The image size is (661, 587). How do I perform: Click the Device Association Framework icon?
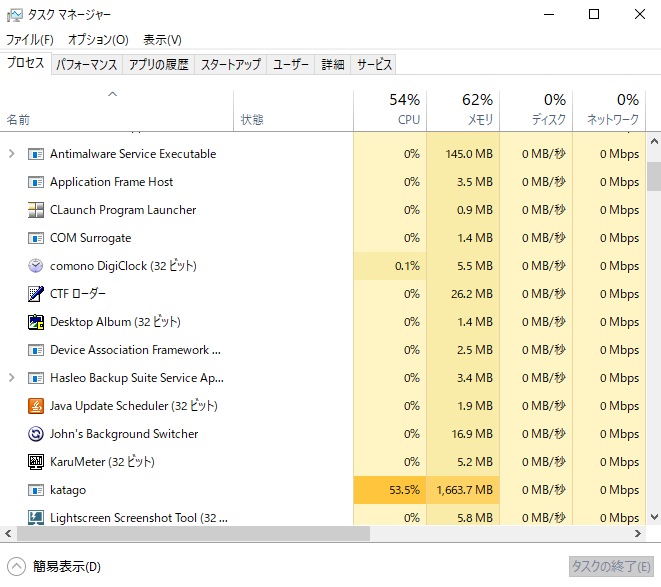tap(36, 350)
